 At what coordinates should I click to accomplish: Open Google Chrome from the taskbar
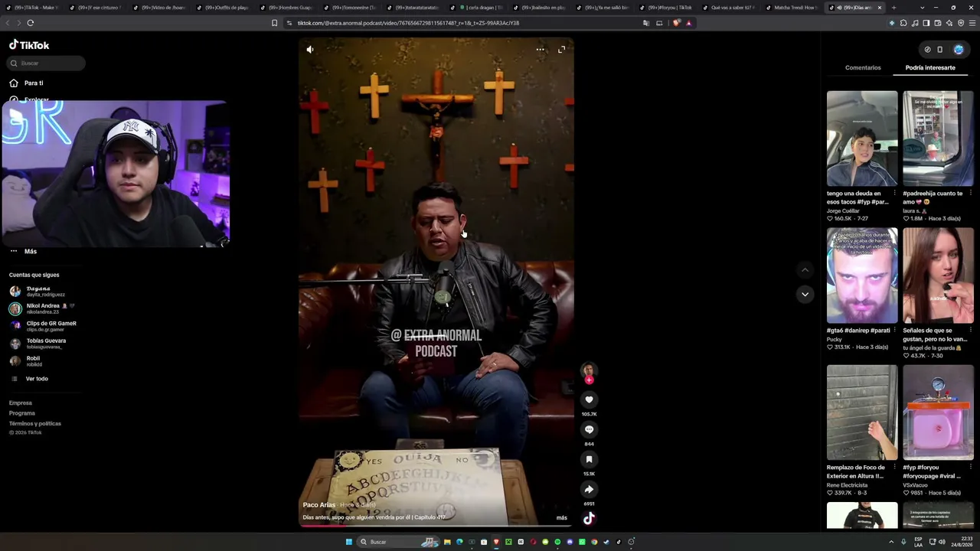coord(594,542)
